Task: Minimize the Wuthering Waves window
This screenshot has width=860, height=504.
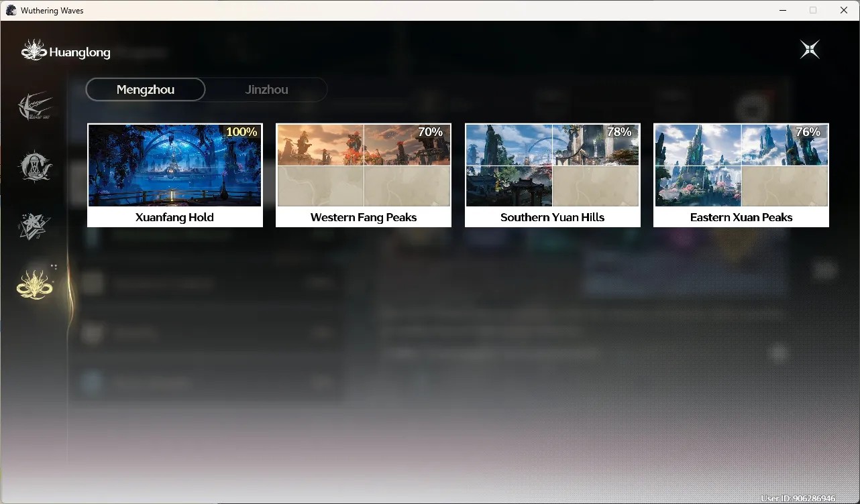Action: tap(782, 10)
